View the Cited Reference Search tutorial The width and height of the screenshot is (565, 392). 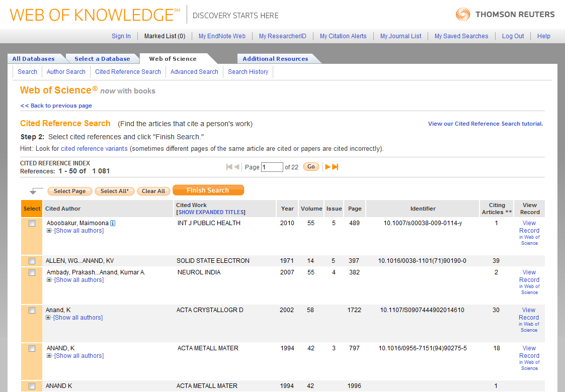tap(486, 124)
